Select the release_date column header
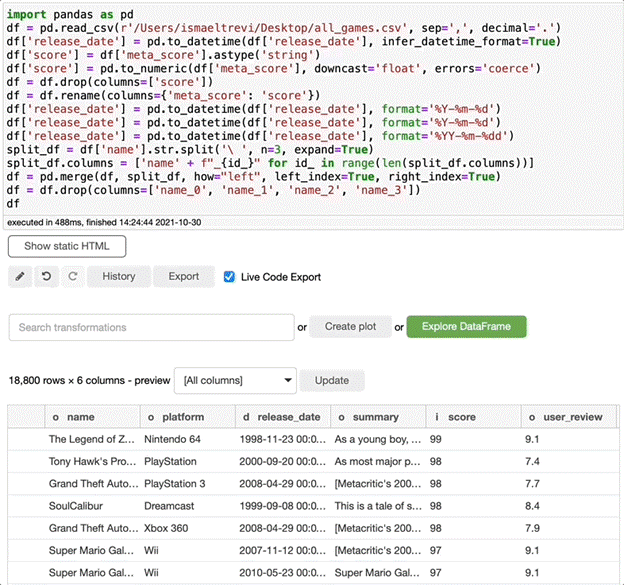Viewport: 624px width, 585px height. 281,417
